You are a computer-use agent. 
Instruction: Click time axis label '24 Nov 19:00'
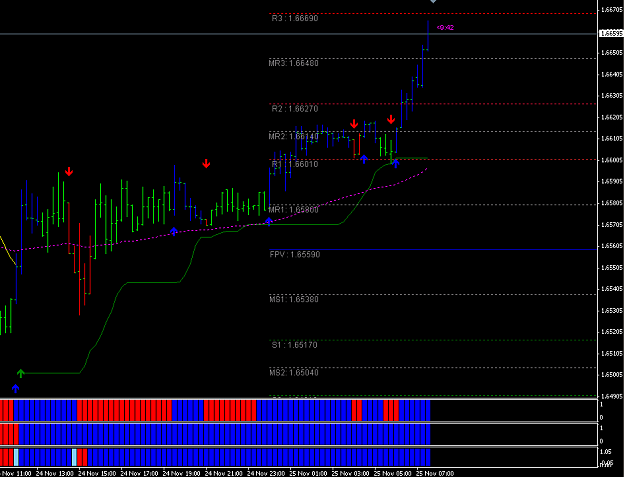[181, 473]
